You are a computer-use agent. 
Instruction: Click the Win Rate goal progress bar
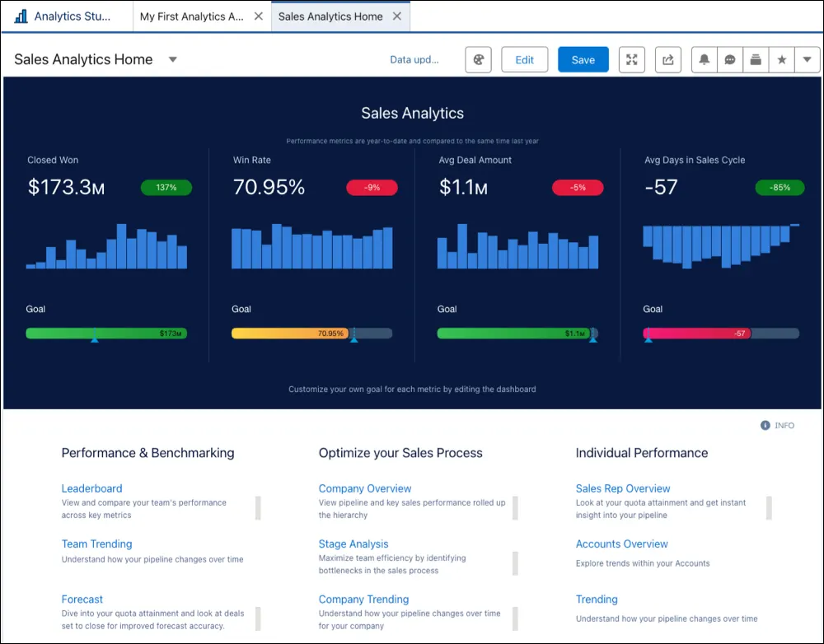click(x=312, y=334)
